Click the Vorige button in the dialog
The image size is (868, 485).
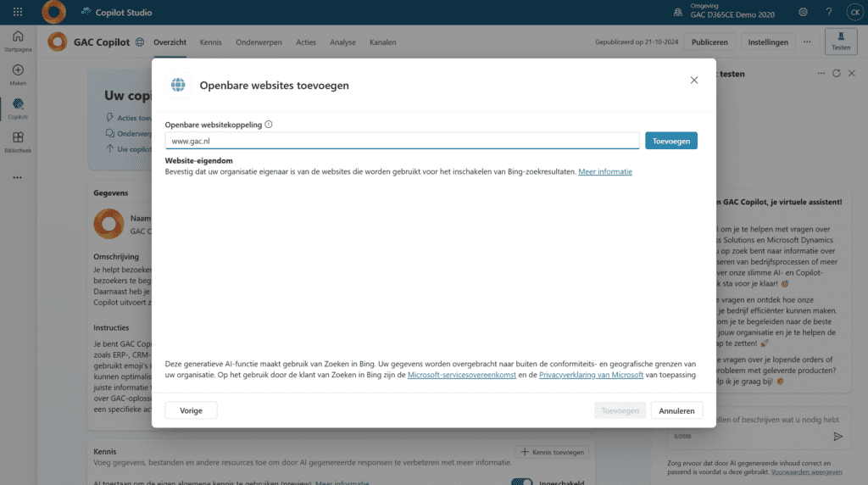[x=191, y=410]
